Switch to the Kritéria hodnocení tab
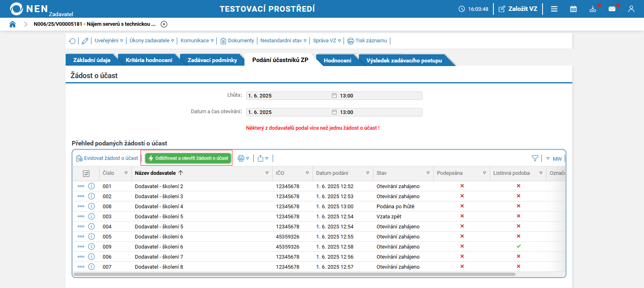This screenshot has width=644, height=288. pos(149,60)
